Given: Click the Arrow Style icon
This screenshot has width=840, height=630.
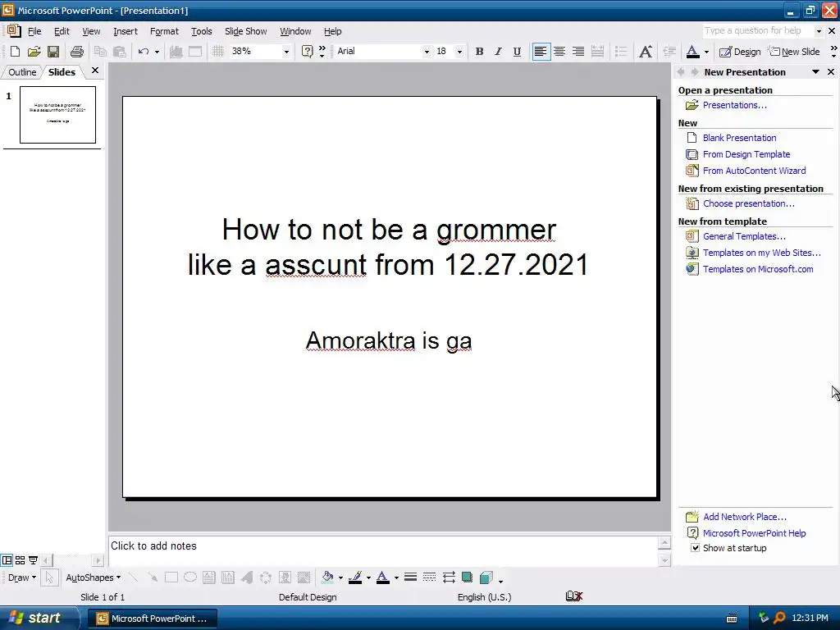Looking at the screenshot, I should pyautogui.click(x=449, y=577).
